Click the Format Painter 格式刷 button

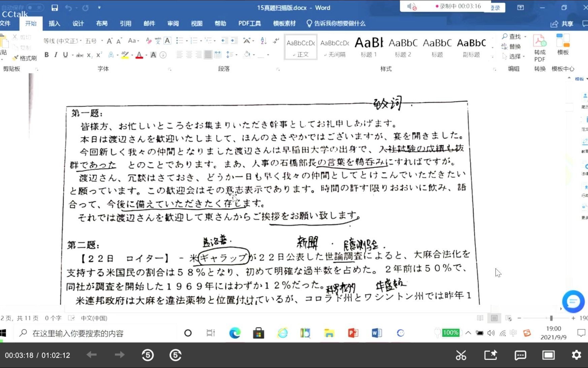(24, 58)
